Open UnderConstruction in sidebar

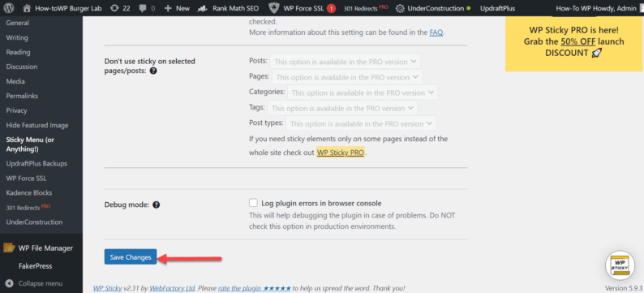pos(34,222)
